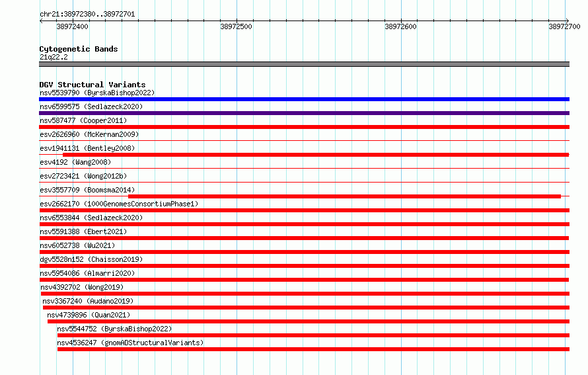Click dgv5528n152 (Chaisson2019) label
This screenshot has height=375, width=588.
[x=91, y=259]
